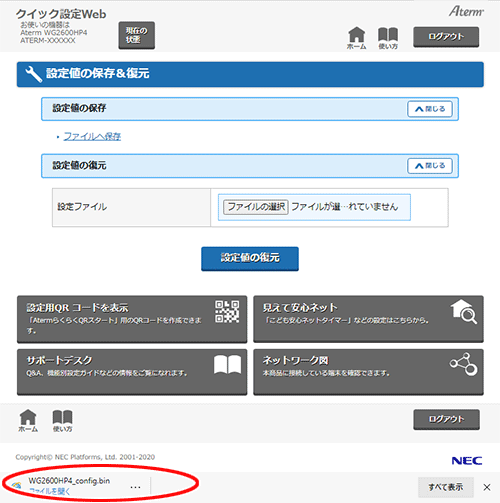Viewport: 500px width, 503px height.
Task: Collapse the 設定値の保存 section
Action: (x=430, y=109)
